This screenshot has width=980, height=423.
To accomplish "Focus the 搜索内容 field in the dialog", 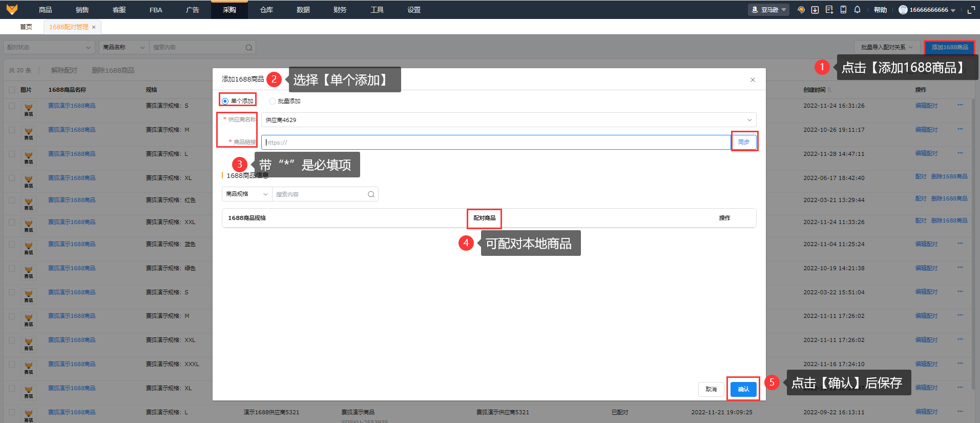I will point(320,194).
